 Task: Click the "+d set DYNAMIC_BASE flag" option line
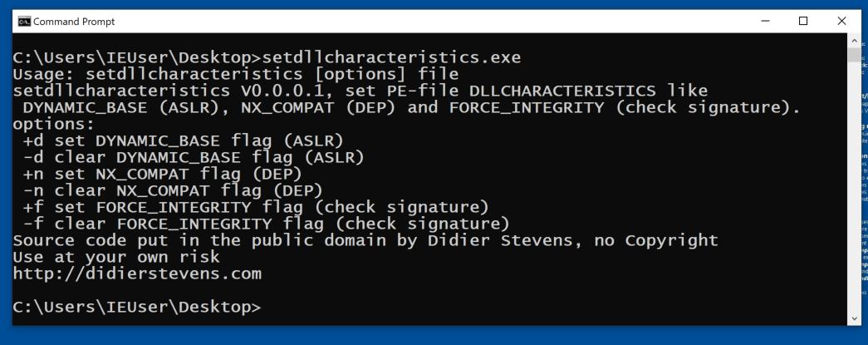183,140
